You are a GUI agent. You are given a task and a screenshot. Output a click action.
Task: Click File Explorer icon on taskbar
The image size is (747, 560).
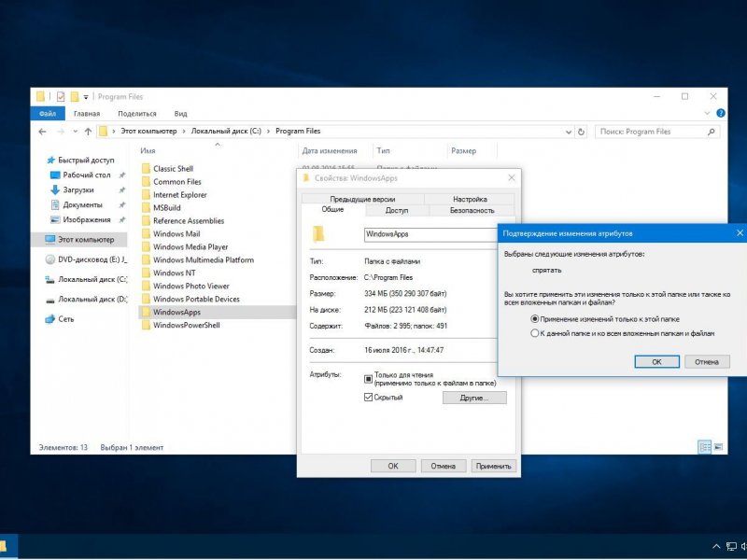(x=4, y=546)
